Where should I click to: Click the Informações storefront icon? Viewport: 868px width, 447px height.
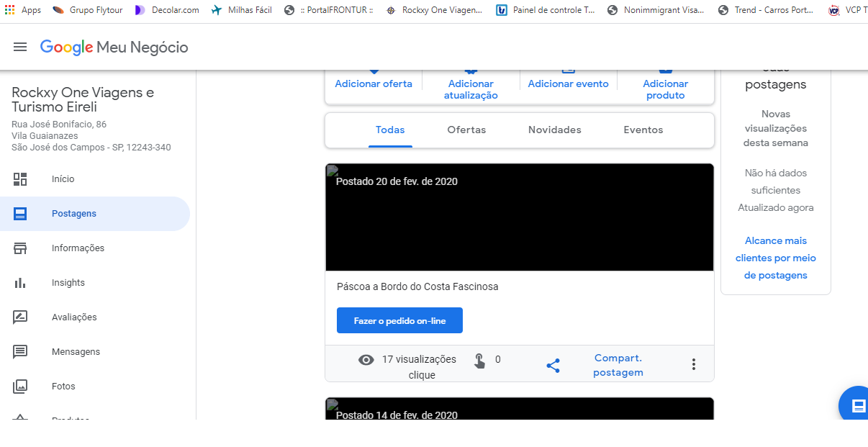20,248
